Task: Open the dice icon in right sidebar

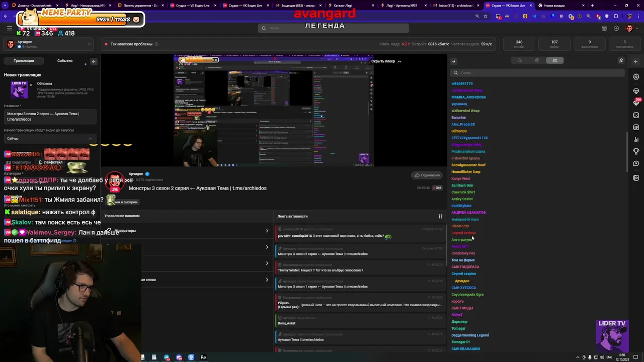Action: tap(636, 115)
